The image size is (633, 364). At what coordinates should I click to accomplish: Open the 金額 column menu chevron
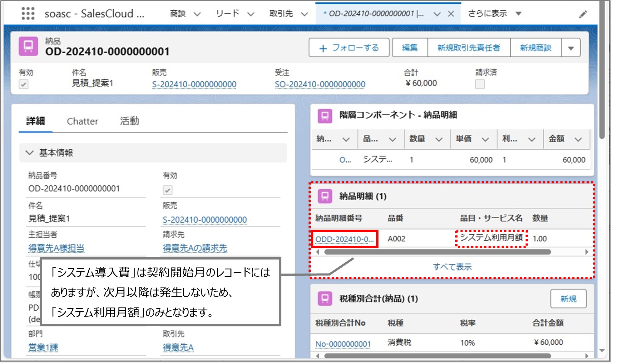[x=578, y=139]
